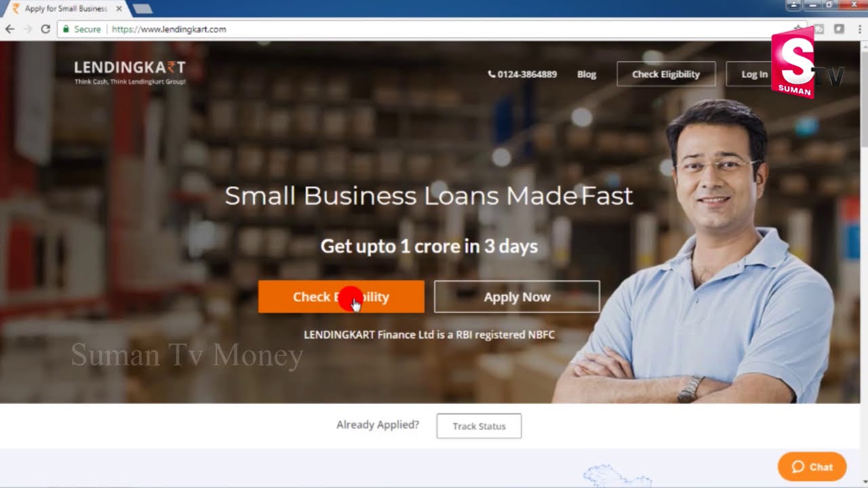
Task: Click the page vertical scrollbar
Action: click(x=864, y=264)
